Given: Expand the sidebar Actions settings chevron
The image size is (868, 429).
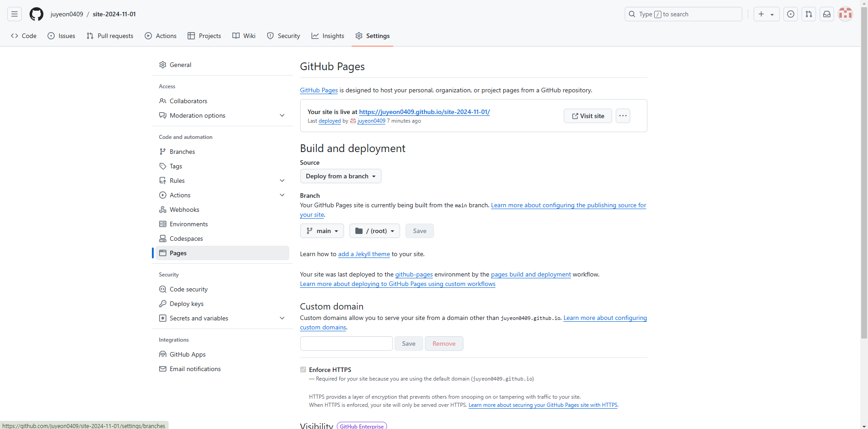Looking at the screenshot, I should [x=282, y=195].
